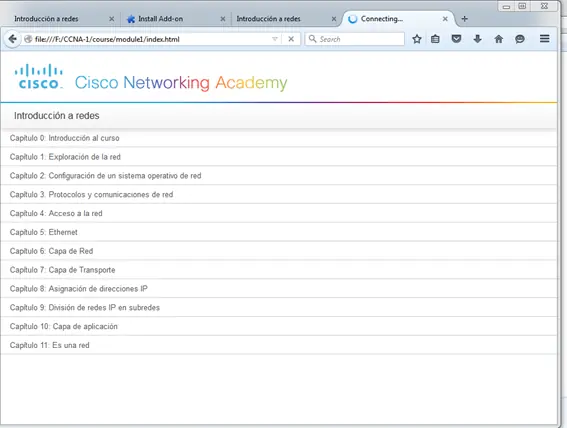
Task: Go back with the browser back arrow
Action: point(12,39)
